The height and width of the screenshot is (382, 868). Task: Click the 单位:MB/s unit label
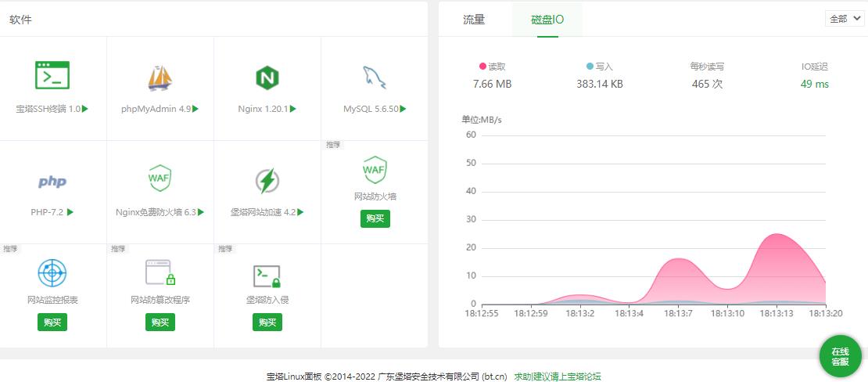(x=482, y=119)
